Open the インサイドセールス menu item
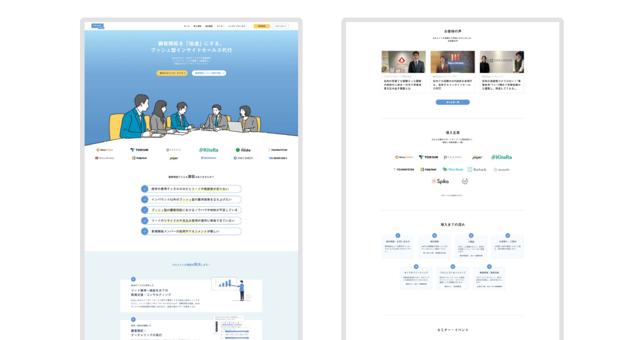 click(x=236, y=26)
